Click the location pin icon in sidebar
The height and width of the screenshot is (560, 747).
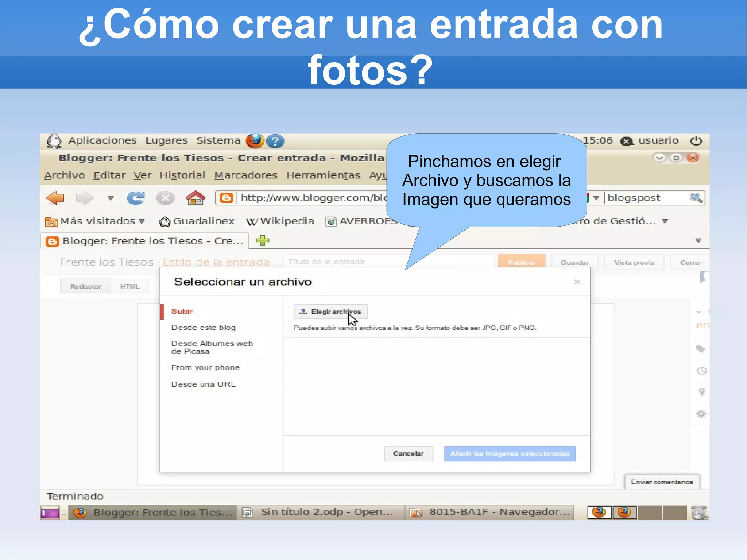(701, 392)
